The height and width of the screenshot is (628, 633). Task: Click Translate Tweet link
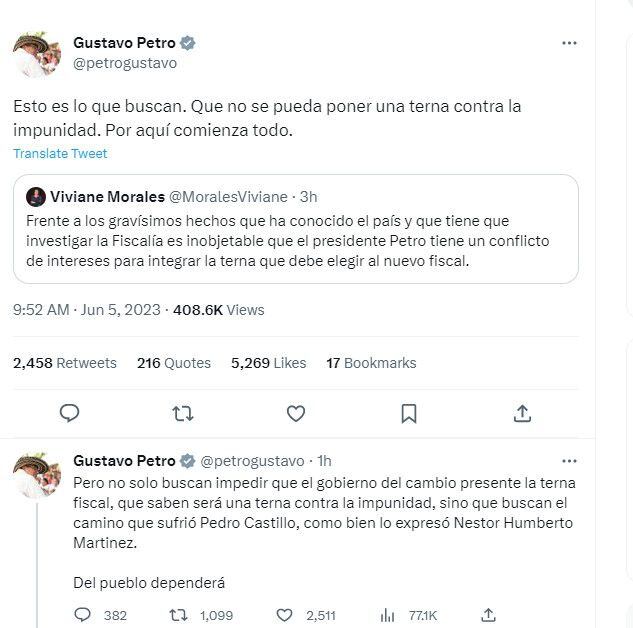pyautogui.click(x=60, y=154)
